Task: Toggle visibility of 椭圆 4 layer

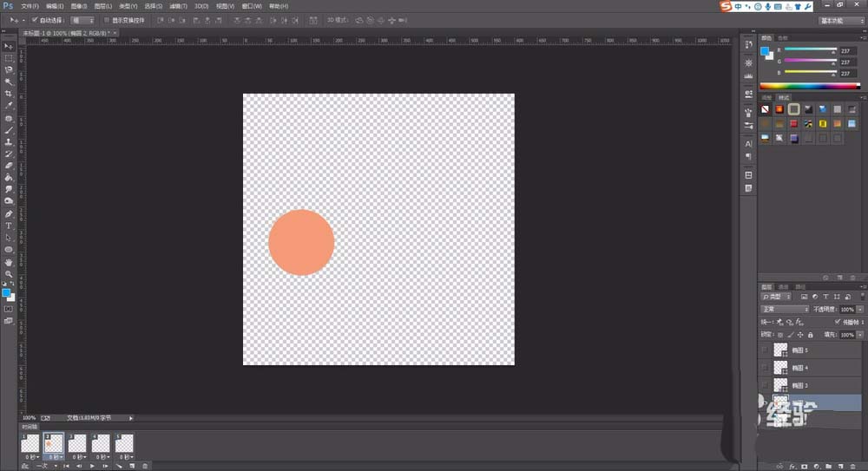Action: click(765, 368)
